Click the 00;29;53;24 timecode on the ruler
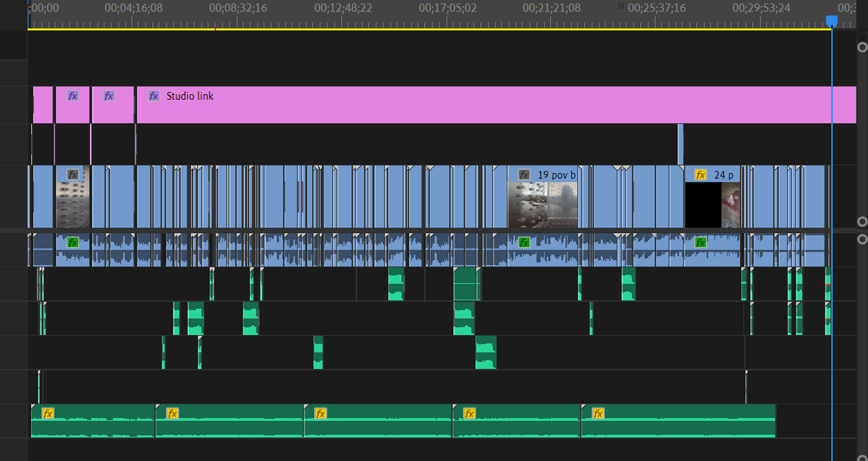Screen dimensions: 868x461 762,8
